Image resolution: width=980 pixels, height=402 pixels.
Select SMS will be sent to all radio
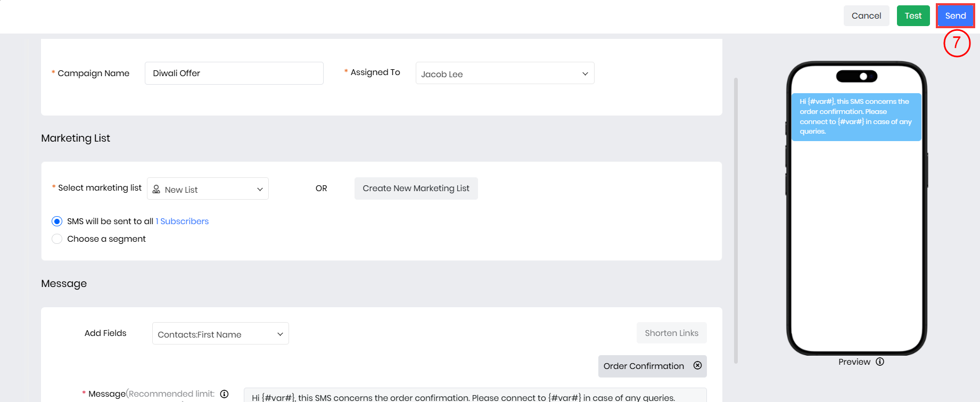[57, 221]
